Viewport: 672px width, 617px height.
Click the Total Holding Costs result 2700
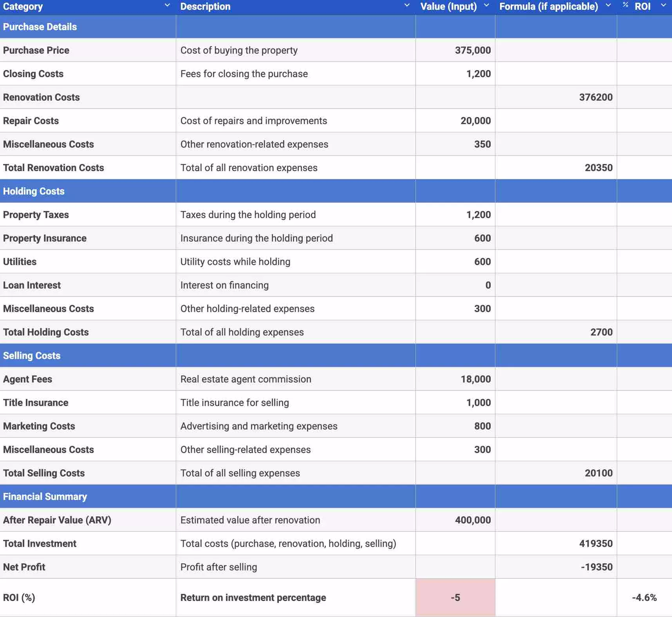pyautogui.click(x=601, y=332)
